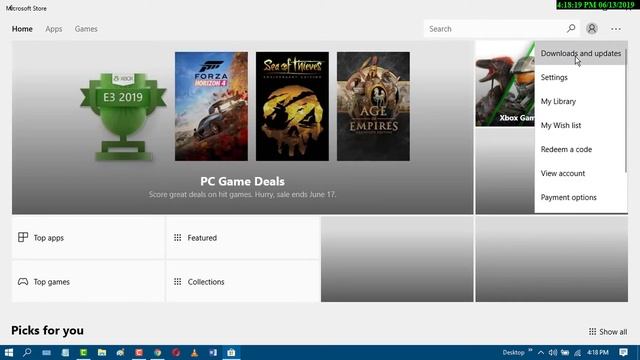Click the network Wi-Fi tray icon
The image size is (640, 360).
point(577,353)
